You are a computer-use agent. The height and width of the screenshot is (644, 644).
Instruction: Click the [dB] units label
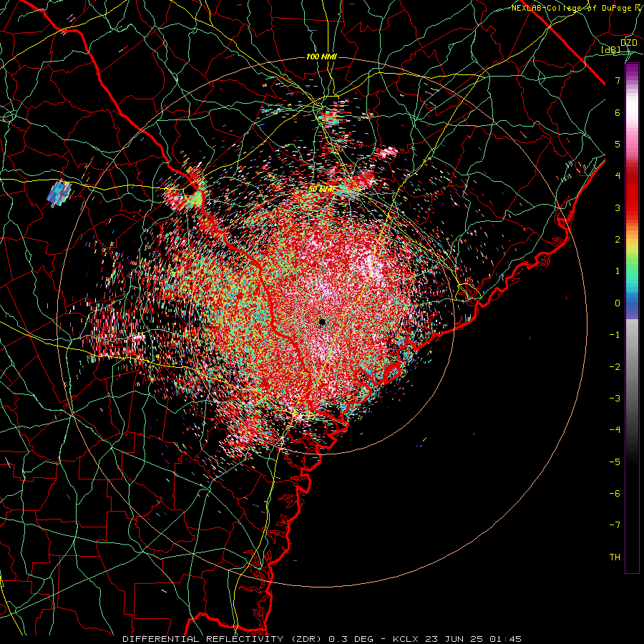[611, 50]
